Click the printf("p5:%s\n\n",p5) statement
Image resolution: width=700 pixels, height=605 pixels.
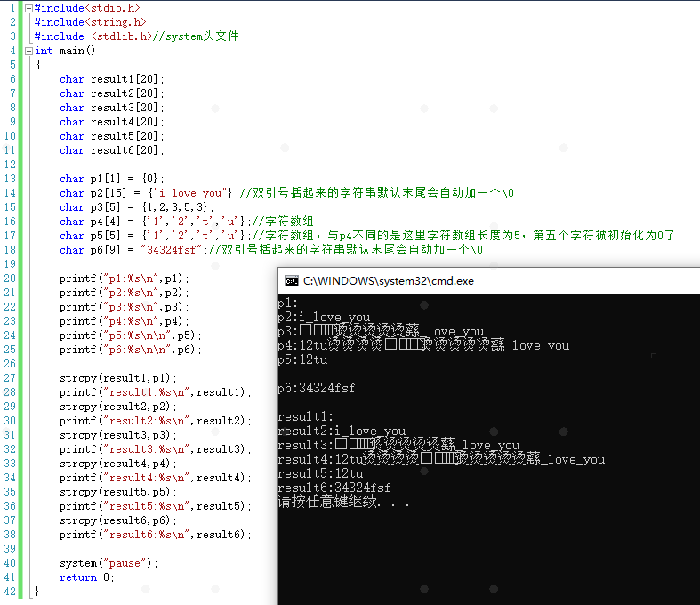(x=131, y=335)
